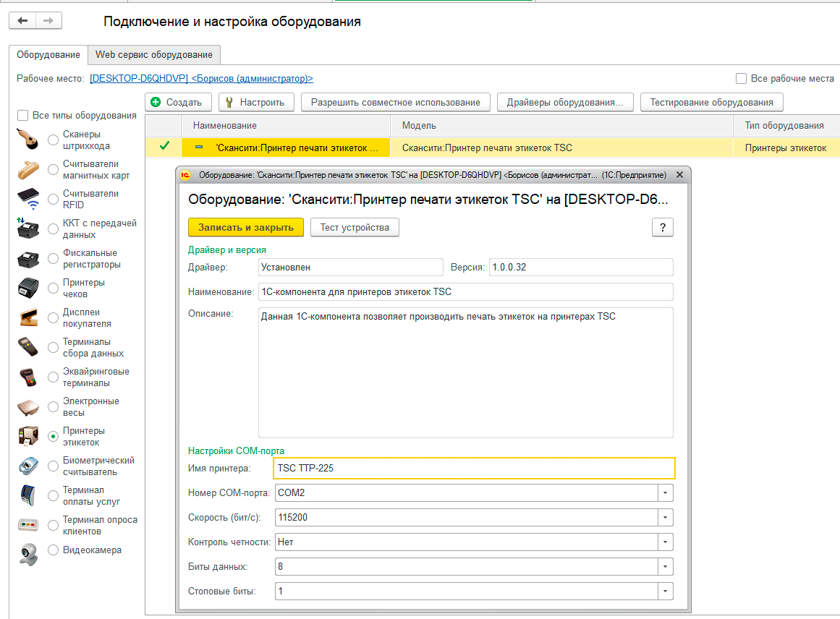Image resolution: width=840 pixels, height=619 pixels.
Task: Open the DESKTOP-D6QHDVP workplace link
Action: pos(201,78)
